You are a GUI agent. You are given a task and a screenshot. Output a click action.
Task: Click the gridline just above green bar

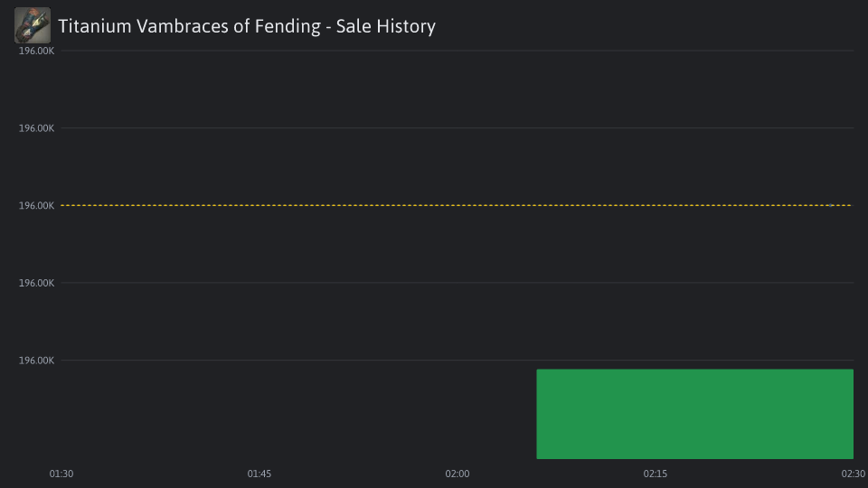coord(457,361)
